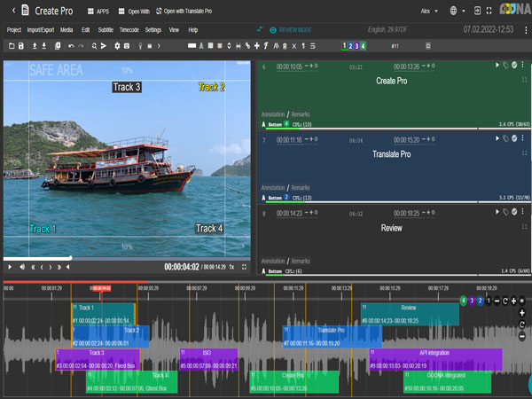The width and height of the screenshot is (532, 399).
Task: Open the Alex user dropdown
Action: tap(429, 12)
